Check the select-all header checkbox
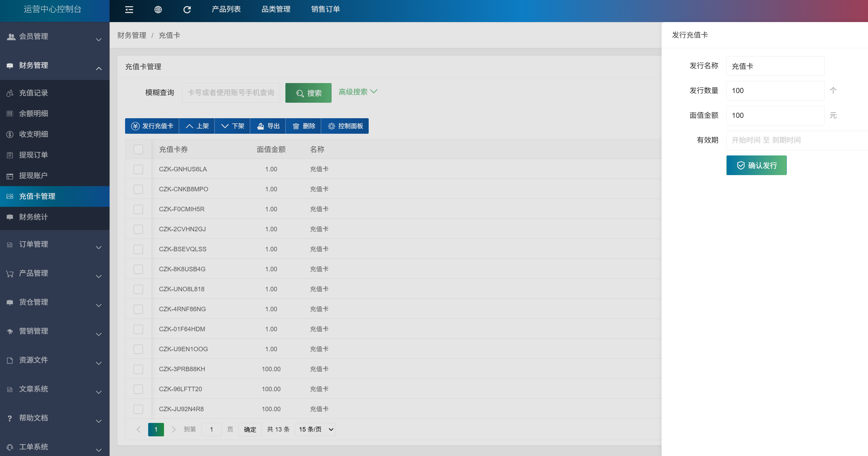This screenshot has height=456, width=868. pyautogui.click(x=138, y=149)
